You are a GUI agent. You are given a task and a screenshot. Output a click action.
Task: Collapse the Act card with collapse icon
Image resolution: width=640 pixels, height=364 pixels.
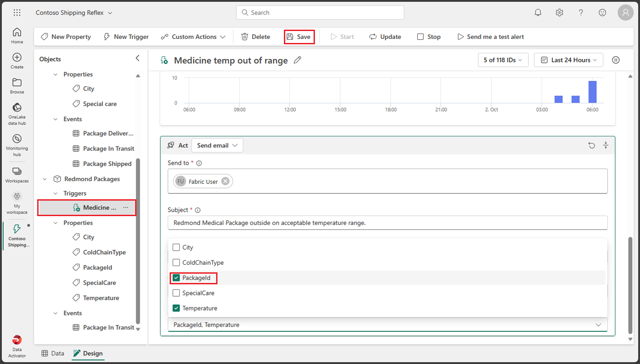(x=606, y=145)
